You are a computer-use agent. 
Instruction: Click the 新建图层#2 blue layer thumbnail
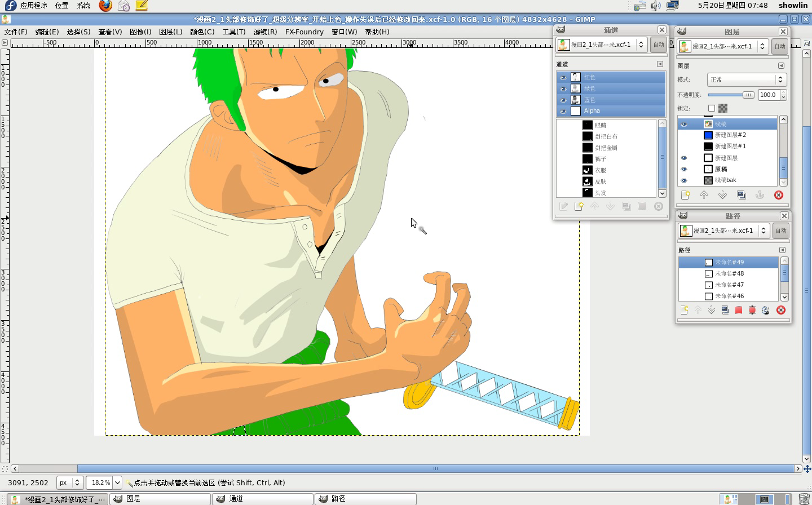pyautogui.click(x=708, y=135)
